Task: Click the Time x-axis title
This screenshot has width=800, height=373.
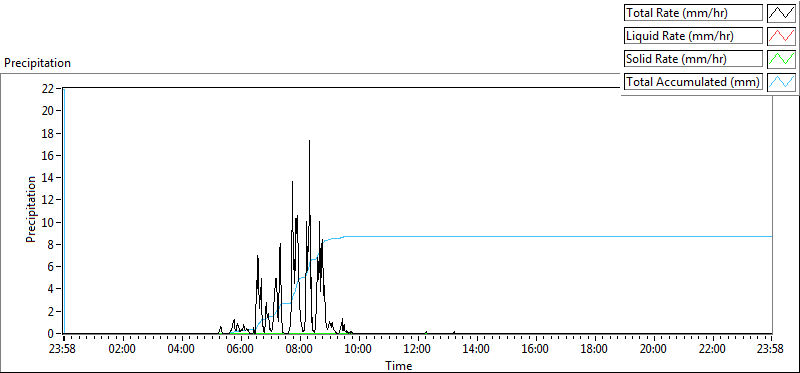Action: (398, 365)
